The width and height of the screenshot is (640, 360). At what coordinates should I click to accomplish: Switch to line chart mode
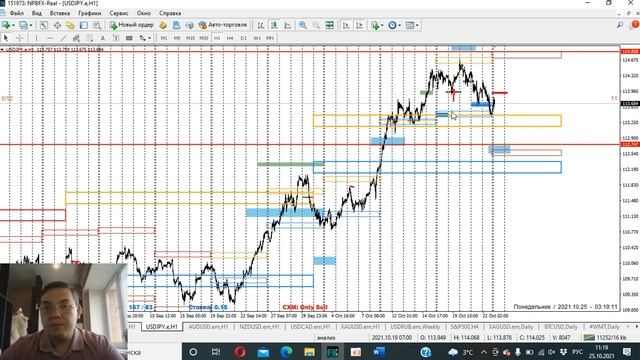click(x=287, y=25)
